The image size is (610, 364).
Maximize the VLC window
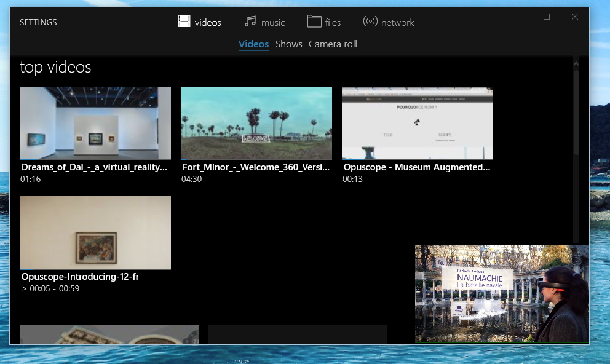[547, 17]
